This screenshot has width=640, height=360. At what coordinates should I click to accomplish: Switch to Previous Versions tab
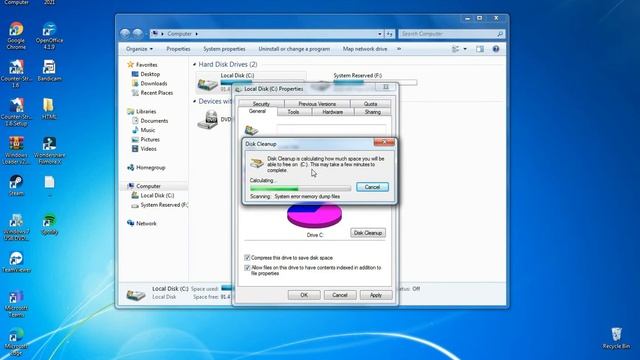(317, 104)
